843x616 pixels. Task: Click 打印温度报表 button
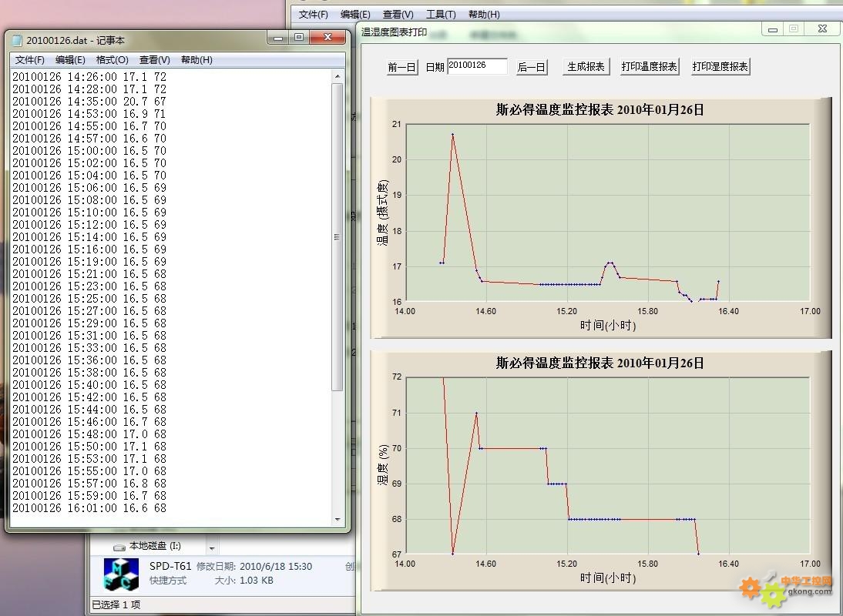coord(649,66)
